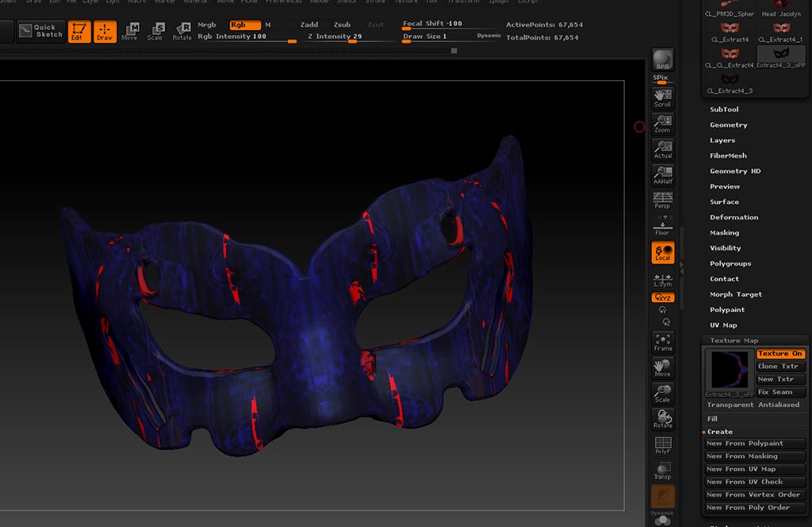Toggle the Rgb paint mode

[245, 25]
